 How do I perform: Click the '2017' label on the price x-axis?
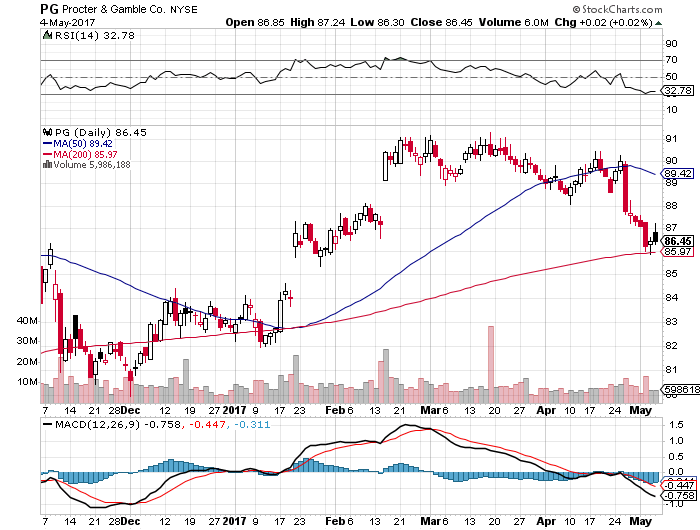tap(234, 410)
